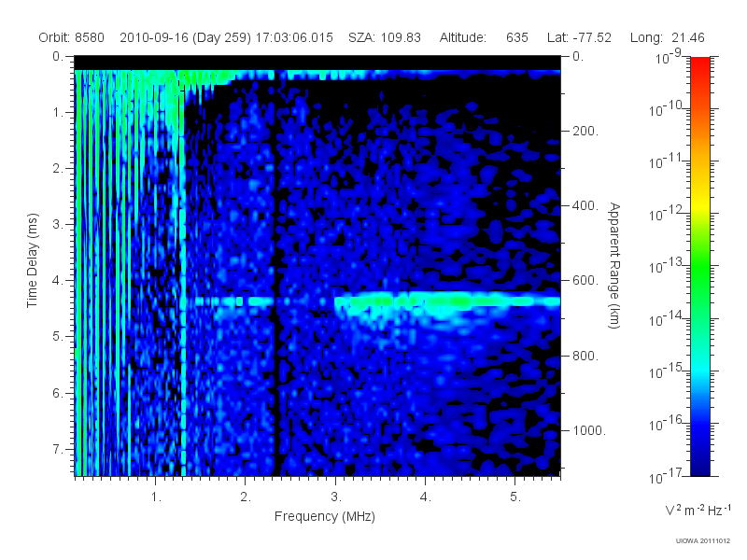Viewport: 747px width, 560px height.
Task: Click the 'Time Delay (ms)' axis label
Action: [32, 260]
